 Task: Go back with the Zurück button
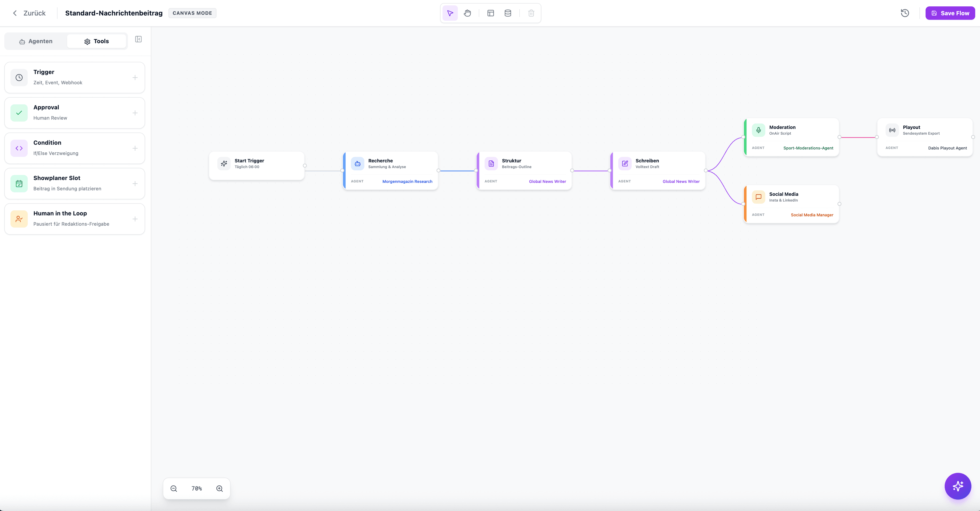point(29,13)
